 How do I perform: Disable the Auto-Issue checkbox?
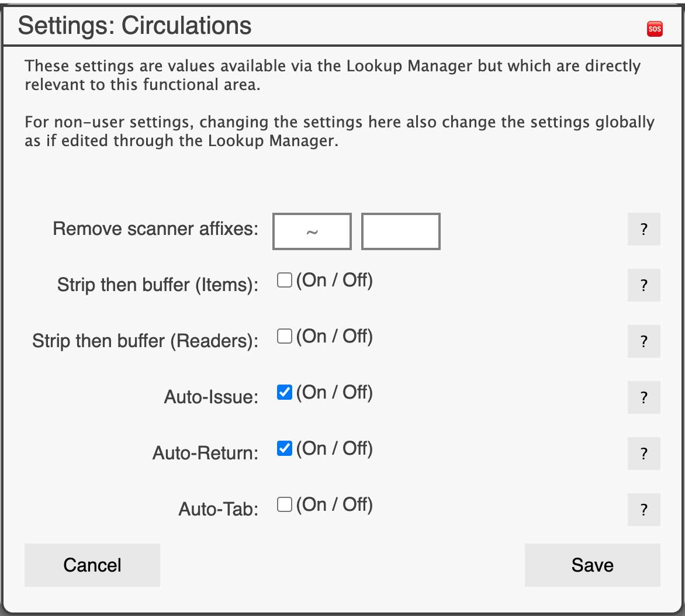pos(285,392)
